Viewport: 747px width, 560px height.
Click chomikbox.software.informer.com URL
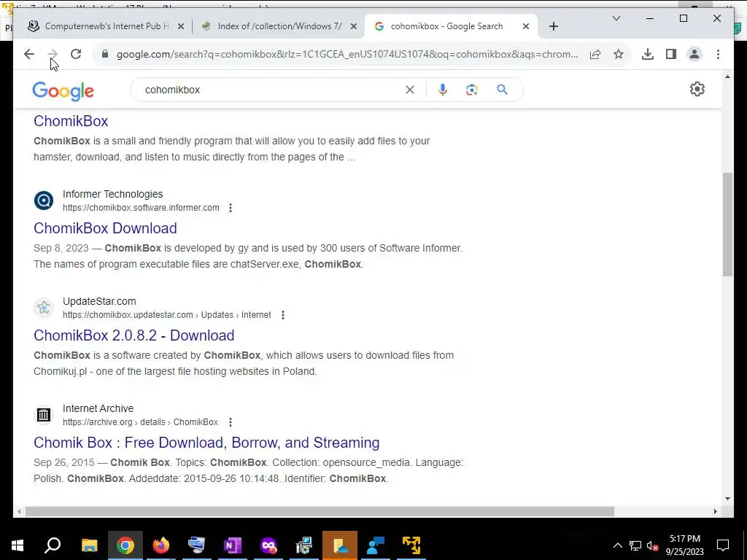click(x=141, y=208)
